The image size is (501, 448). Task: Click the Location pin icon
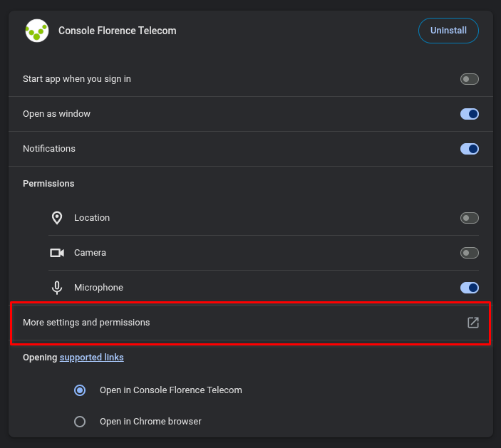(57, 218)
